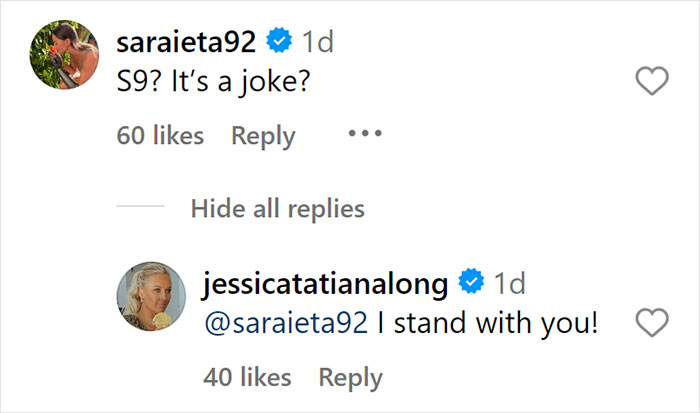Like jessicatatianalong's reply with the heart
This screenshot has height=413, width=700.
tap(652, 323)
